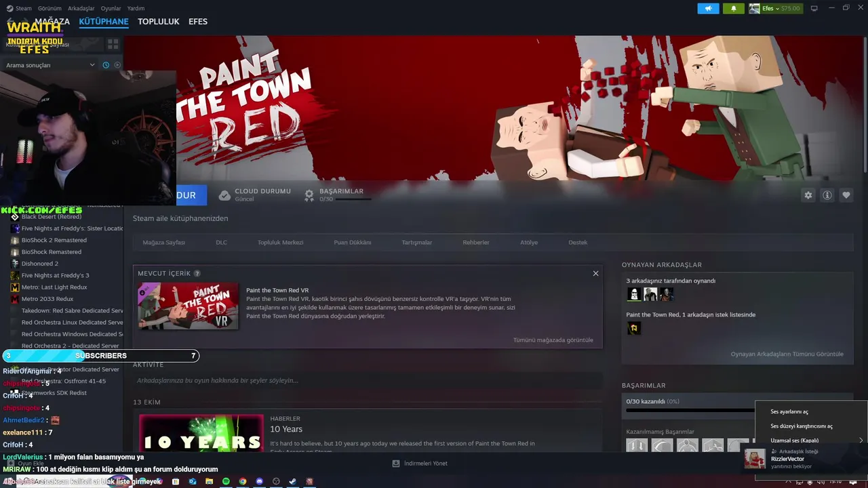Open Topluluk Merkezi link
This screenshot has width=868, height=488.
coord(280,243)
